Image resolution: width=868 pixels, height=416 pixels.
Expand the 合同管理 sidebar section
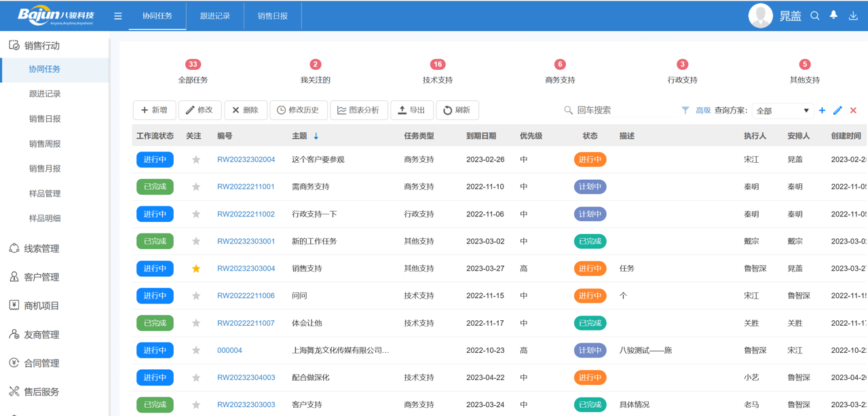[x=42, y=363]
